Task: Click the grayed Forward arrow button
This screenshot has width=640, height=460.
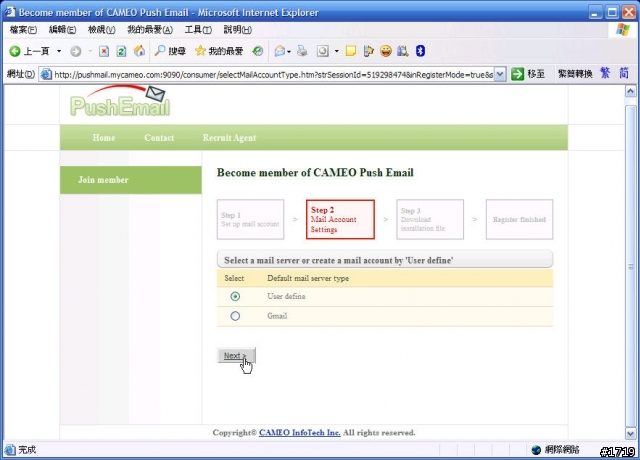Action: point(76,51)
